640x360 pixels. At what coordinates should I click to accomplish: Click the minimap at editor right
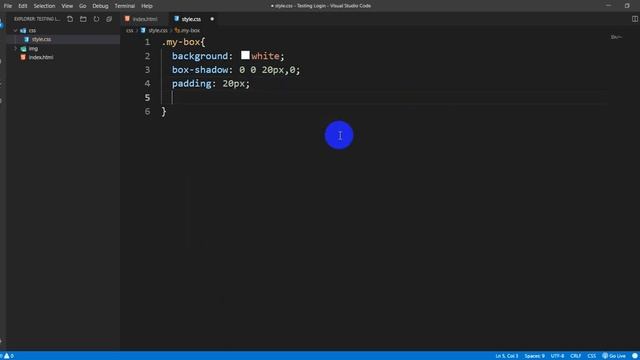coord(616,37)
